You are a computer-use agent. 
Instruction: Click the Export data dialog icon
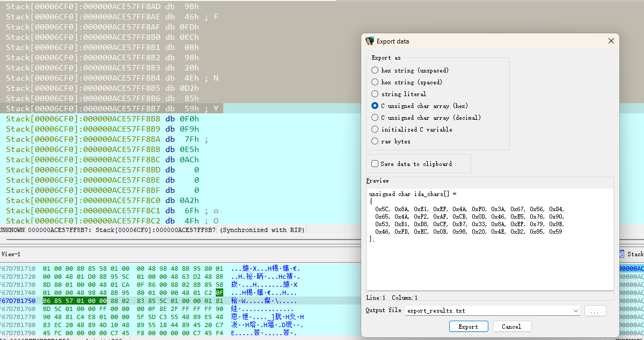click(369, 41)
